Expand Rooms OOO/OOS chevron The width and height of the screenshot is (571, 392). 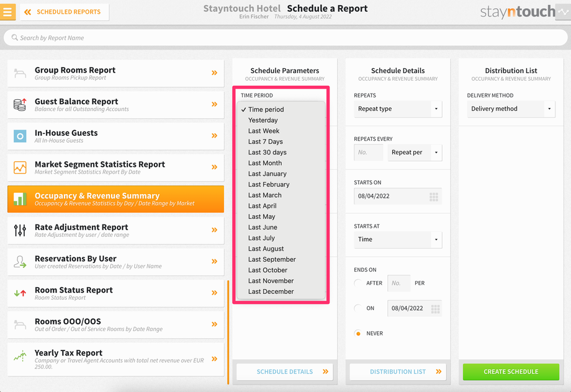(x=215, y=324)
